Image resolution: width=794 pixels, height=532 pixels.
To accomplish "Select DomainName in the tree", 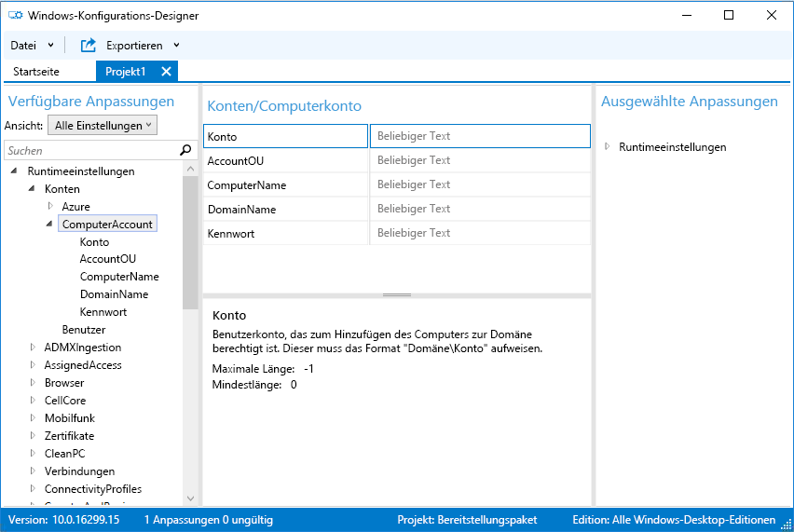I will (114, 294).
